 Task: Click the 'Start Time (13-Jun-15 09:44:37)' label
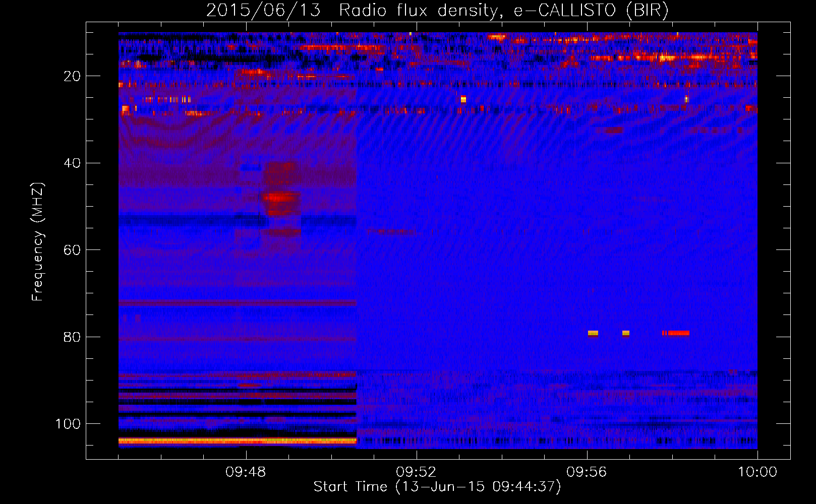click(x=437, y=487)
